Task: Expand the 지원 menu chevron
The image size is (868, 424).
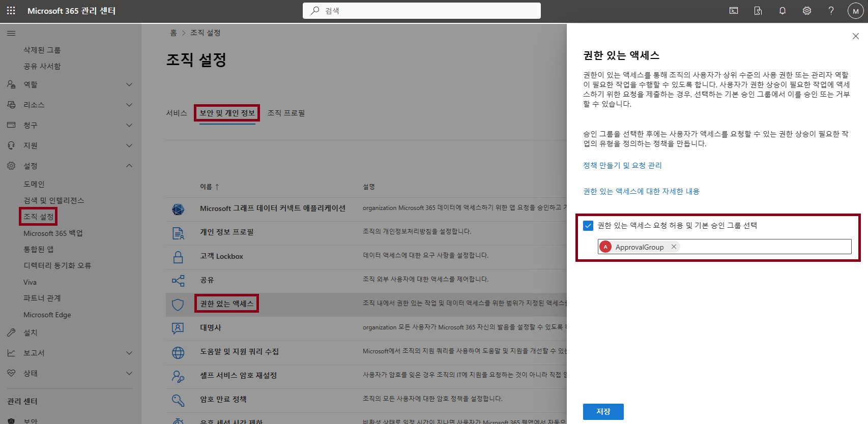Action: coord(129,145)
